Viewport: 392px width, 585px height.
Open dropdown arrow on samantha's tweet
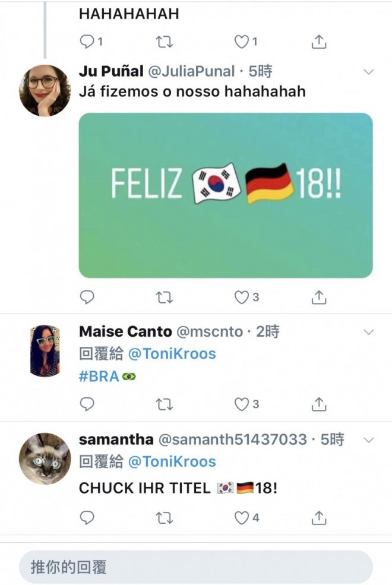pos(369,440)
